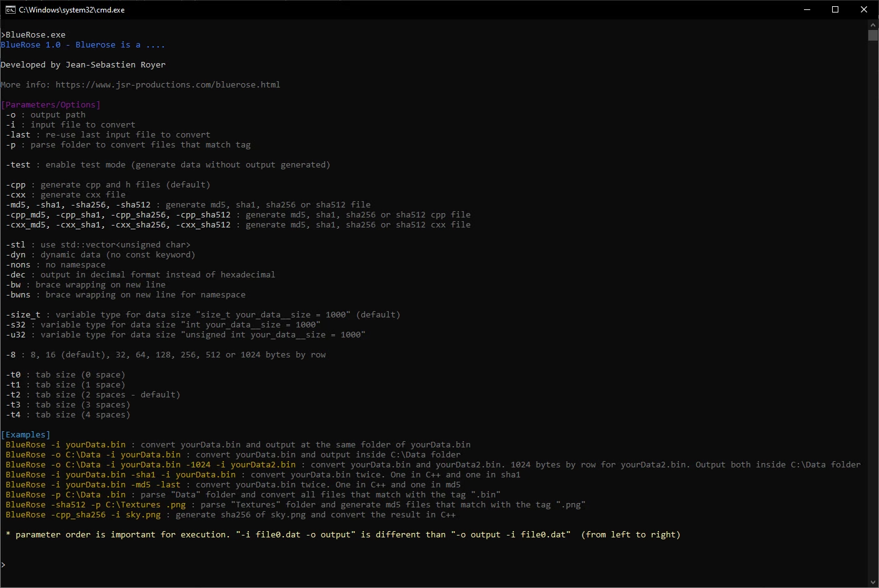The height and width of the screenshot is (588, 879).
Task: Click "Developed by Jean-Sebastien Royer" text
Action: click(83, 64)
